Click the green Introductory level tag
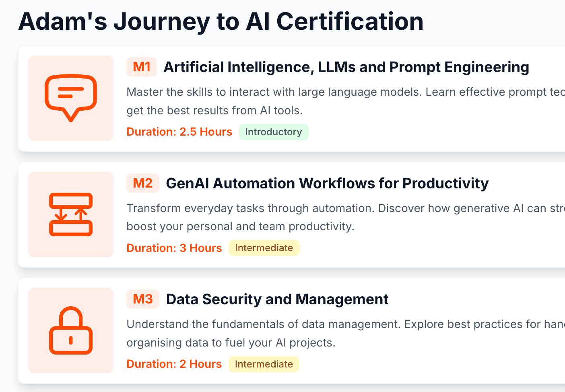The width and height of the screenshot is (565, 392). (x=274, y=132)
